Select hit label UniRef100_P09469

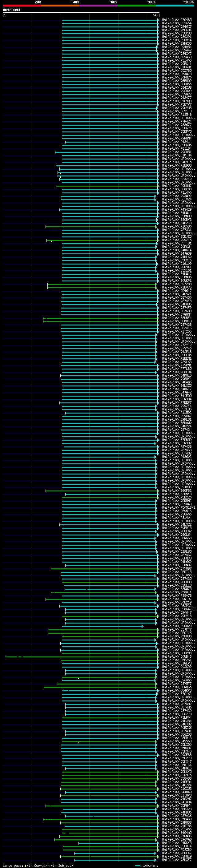point(177,57)
